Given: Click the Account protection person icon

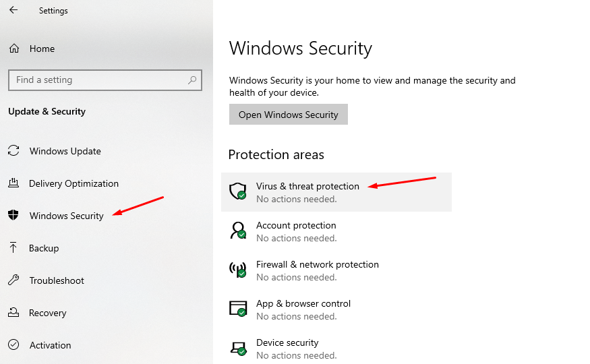Looking at the screenshot, I should 238,230.
